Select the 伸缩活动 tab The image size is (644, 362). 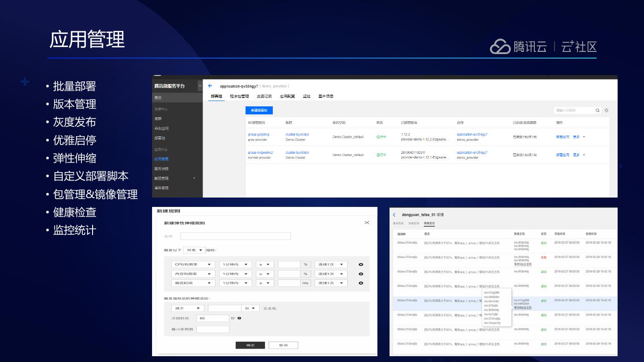[x=429, y=223]
